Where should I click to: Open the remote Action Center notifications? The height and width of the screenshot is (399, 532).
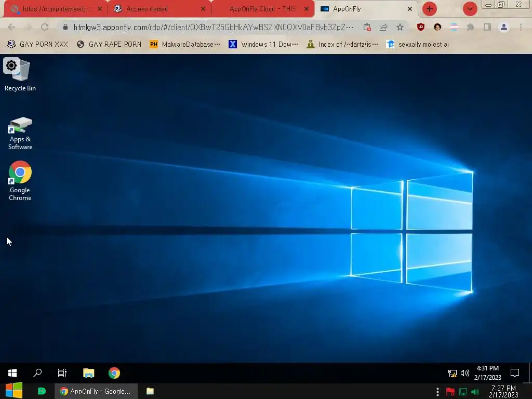click(x=515, y=373)
